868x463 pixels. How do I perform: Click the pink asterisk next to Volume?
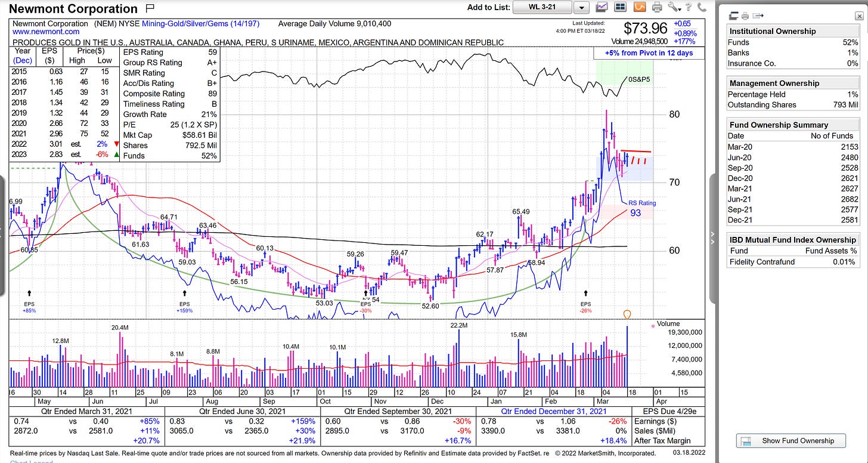pyautogui.click(x=653, y=326)
